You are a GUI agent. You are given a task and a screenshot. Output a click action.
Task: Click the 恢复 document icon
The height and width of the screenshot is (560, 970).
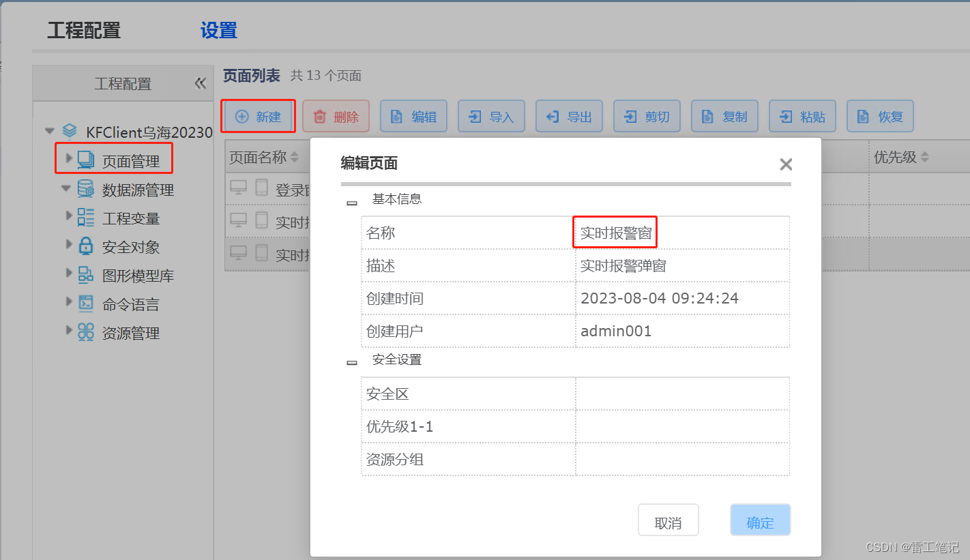click(x=863, y=117)
